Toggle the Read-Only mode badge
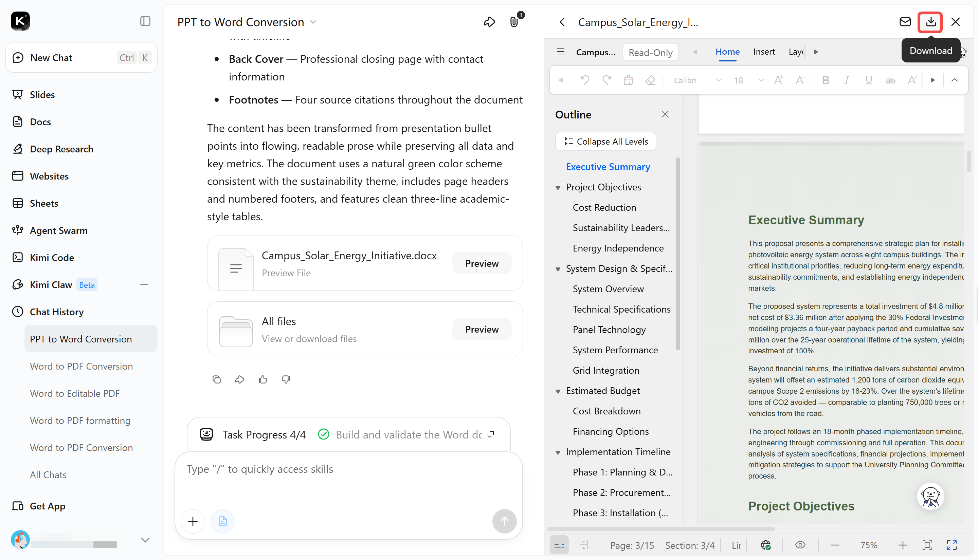 [x=650, y=52]
